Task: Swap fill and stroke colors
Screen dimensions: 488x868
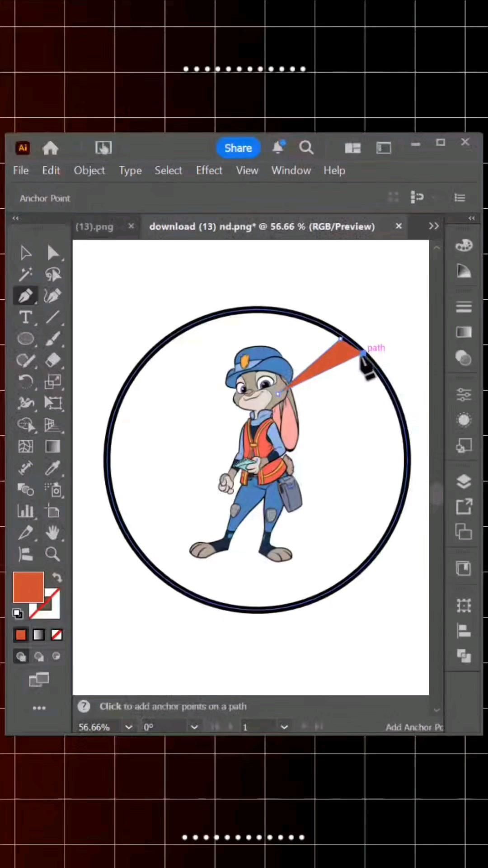Action: point(57,577)
